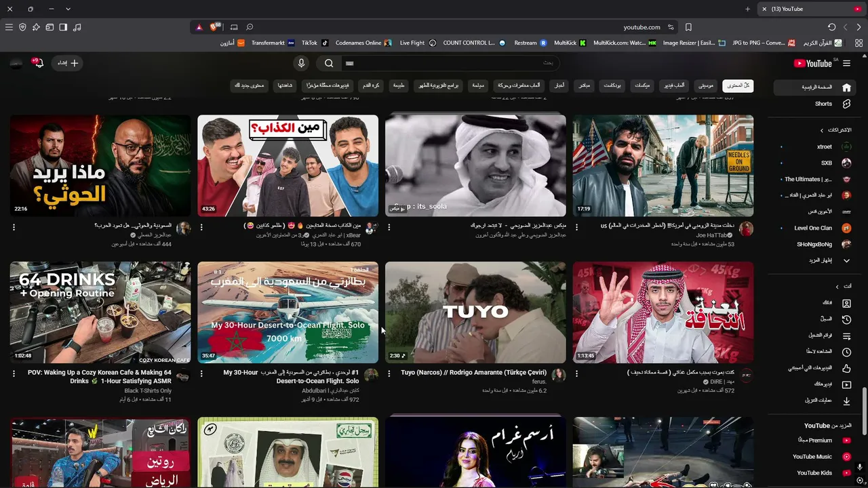The image size is (868, 488).
Task: Select the Football (كرة القدم) filter chip
Action: 371,86
